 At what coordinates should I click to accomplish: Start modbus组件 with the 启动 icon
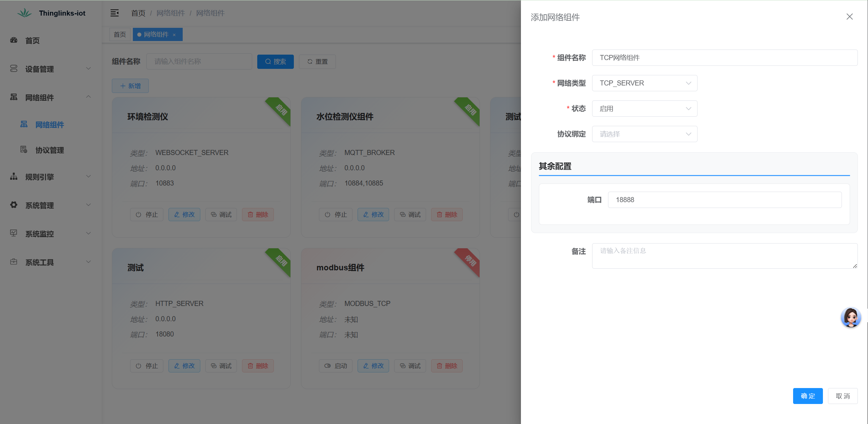coord(335,366)
